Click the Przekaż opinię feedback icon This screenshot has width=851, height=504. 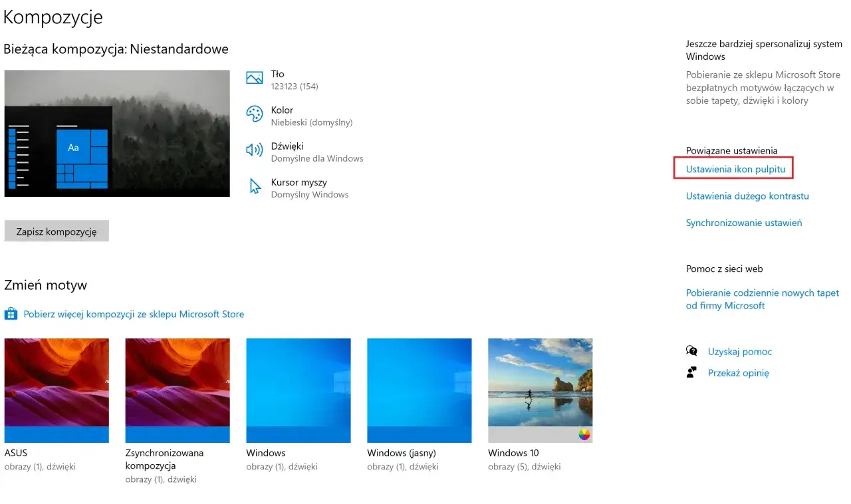coord(692,372)
